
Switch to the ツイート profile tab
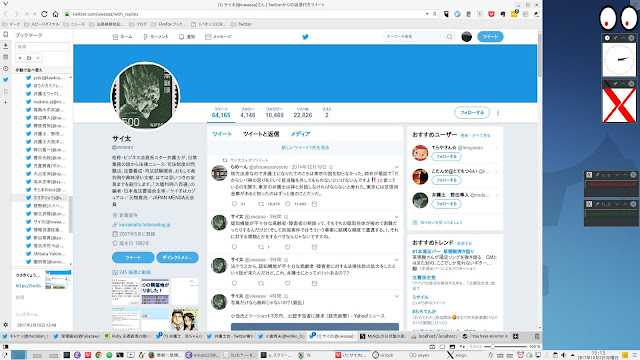(222, 134)
